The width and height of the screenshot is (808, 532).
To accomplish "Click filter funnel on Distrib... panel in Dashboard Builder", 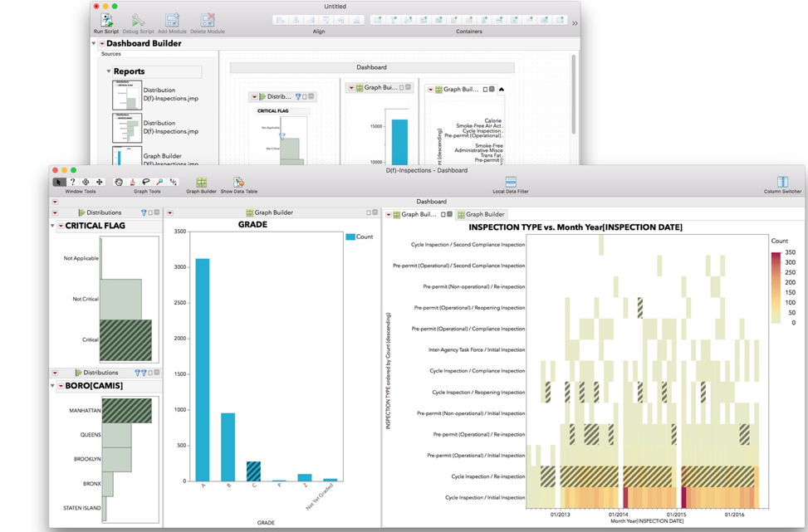I will [298, 97].
